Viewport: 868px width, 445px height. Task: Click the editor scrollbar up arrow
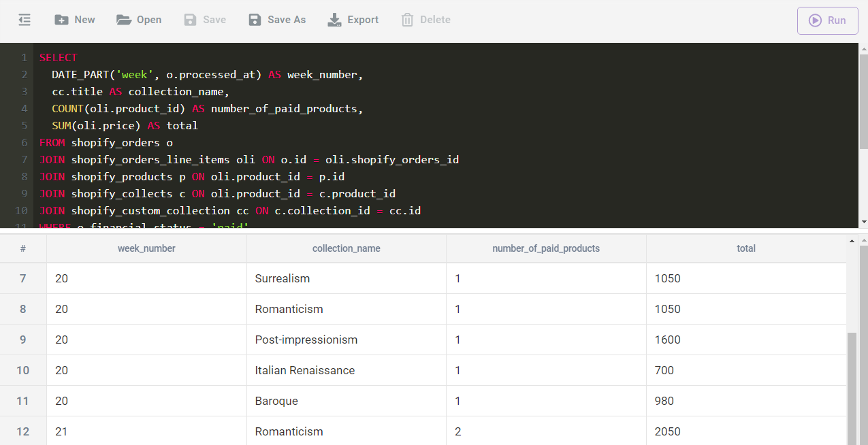864,48
